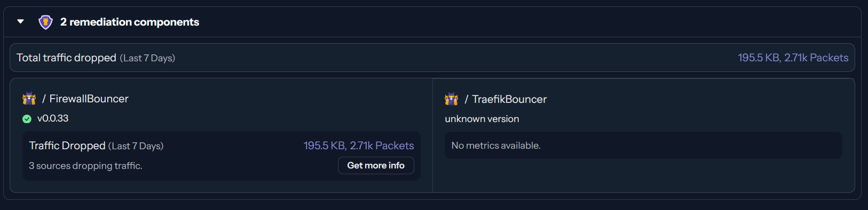This screenshot has height=210, width=868.
Task: Click the green check status icon
Action: pos(27,119)
